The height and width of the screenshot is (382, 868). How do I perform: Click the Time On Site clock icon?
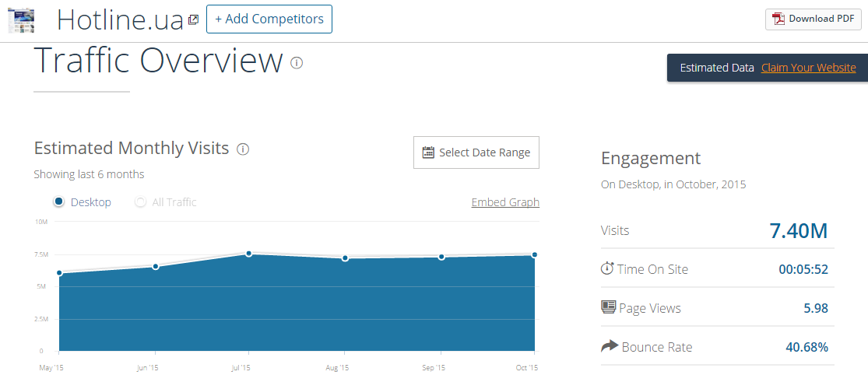pos(607,268)
